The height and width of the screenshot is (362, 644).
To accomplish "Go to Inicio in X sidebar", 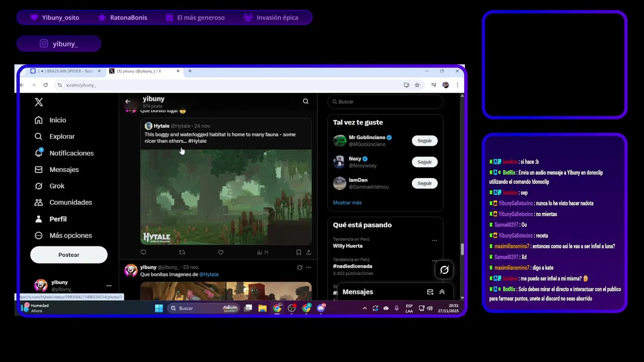I will pyautogui.click(x=50, y=120).
